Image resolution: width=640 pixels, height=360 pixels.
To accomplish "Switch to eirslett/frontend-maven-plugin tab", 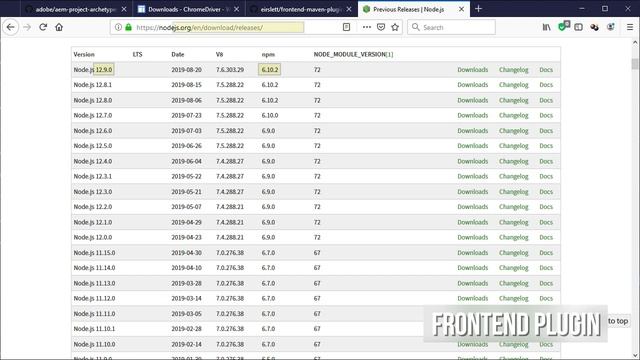I will click(x=300, y=9).
